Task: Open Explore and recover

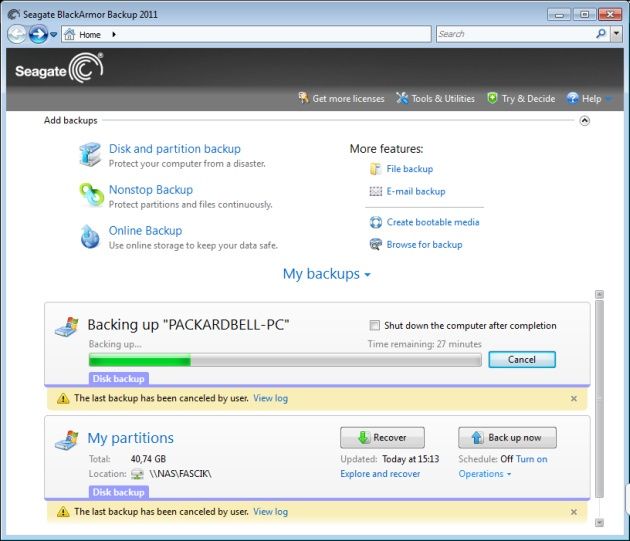Action: pos(380,474)
